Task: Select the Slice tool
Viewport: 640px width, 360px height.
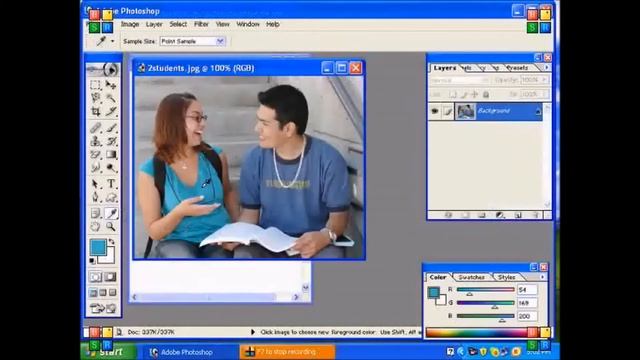Action: coord(111,111)
